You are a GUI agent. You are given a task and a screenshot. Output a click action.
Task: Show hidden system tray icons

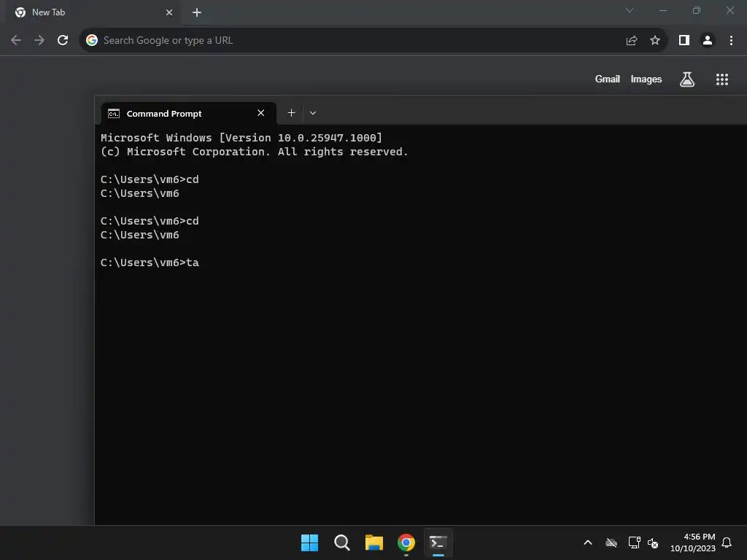pyautogui.click(x=588, y=542)
